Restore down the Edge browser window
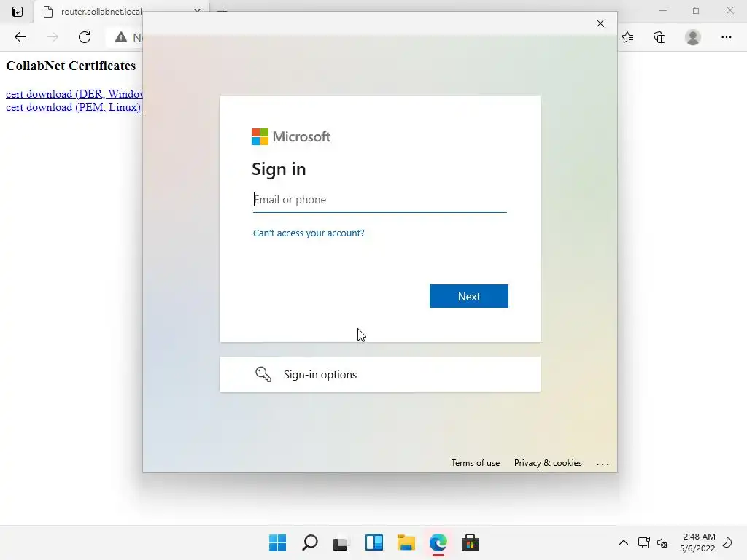 tap(697, 10)
